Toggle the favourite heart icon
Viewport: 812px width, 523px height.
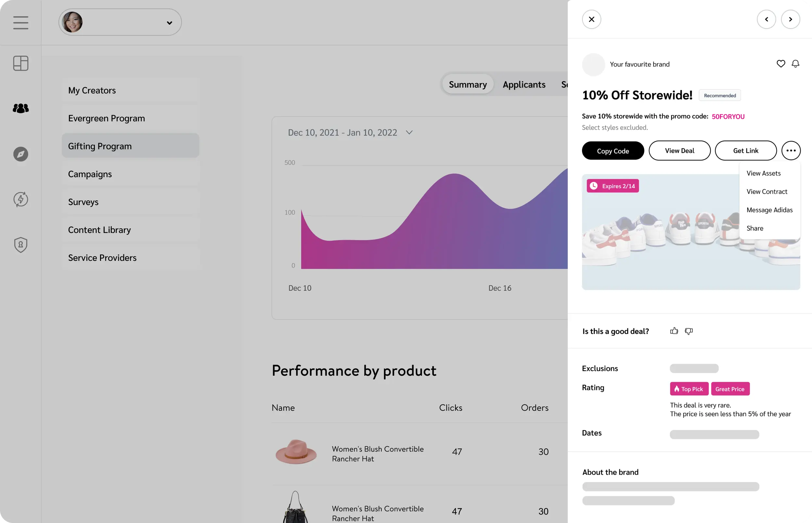pyautogui.click(x=781, y=64)
